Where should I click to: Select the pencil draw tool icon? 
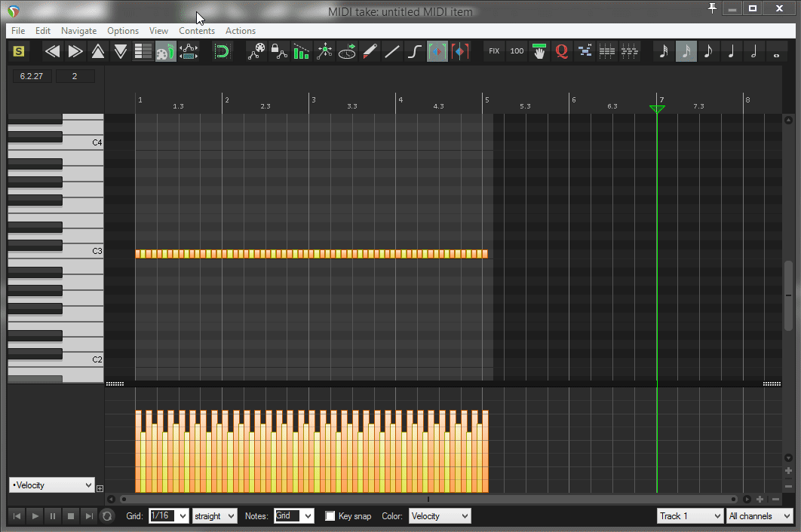coord(370,51)
